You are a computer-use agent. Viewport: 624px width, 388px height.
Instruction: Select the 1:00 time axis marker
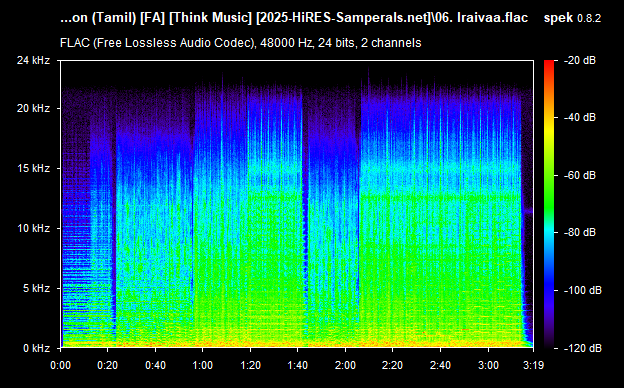coord(203,365)
